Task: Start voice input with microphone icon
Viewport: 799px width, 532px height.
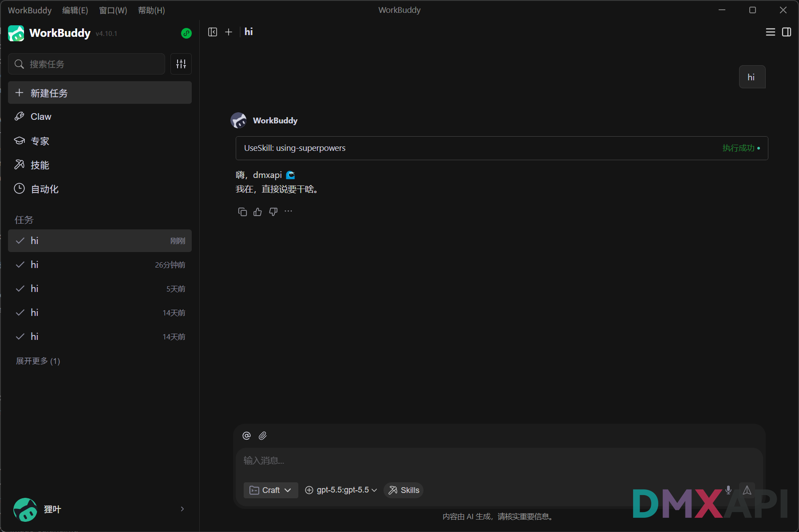Action: pyautogui.click(x=728, y=490)
